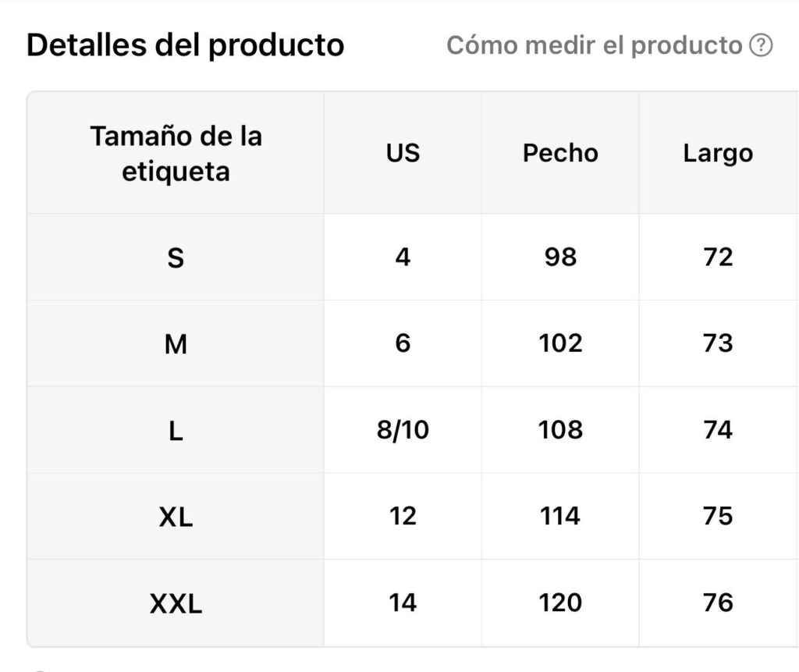Click the Pecho value 102 cell

tap(560, 343)
